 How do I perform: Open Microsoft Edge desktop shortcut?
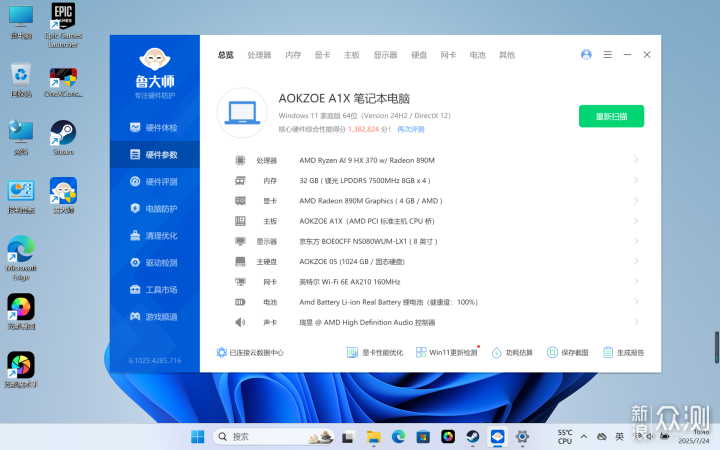pos(21,258)
